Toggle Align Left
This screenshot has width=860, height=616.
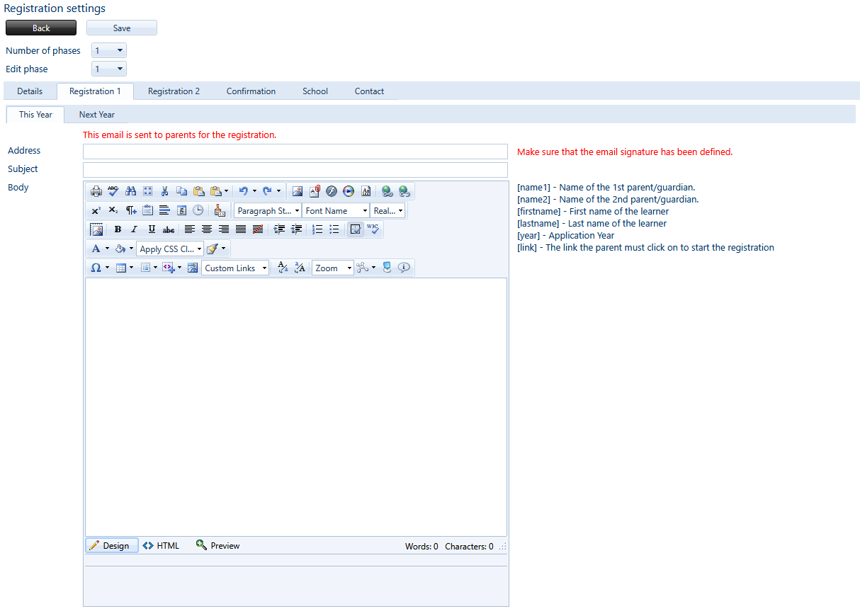click(189, 229)
